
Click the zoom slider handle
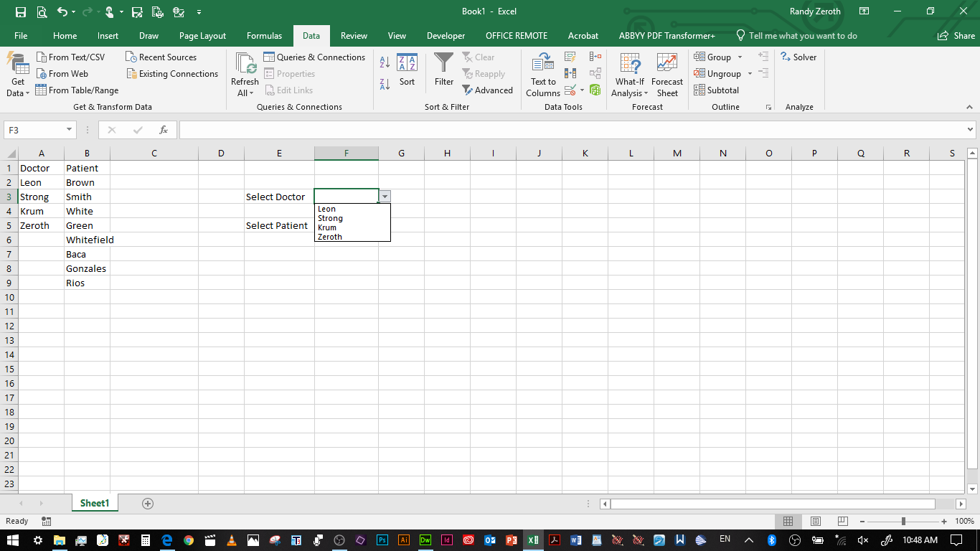(903, 521)
